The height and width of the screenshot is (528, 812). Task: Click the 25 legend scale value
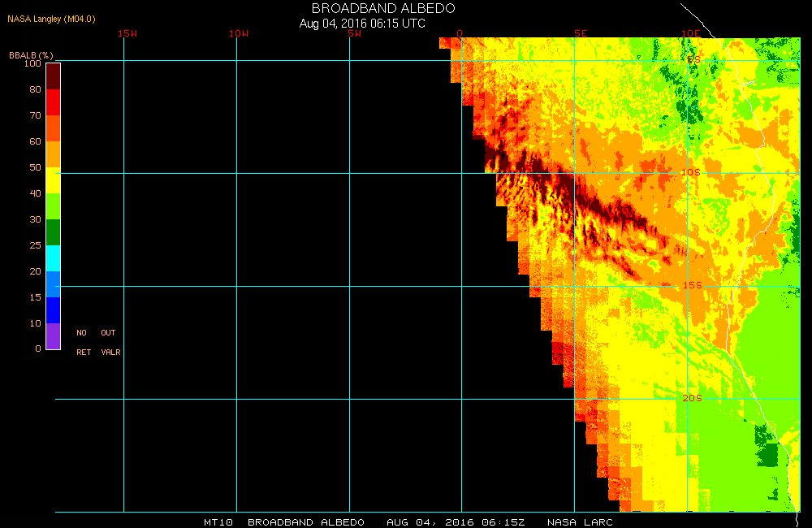pos(35,245)
